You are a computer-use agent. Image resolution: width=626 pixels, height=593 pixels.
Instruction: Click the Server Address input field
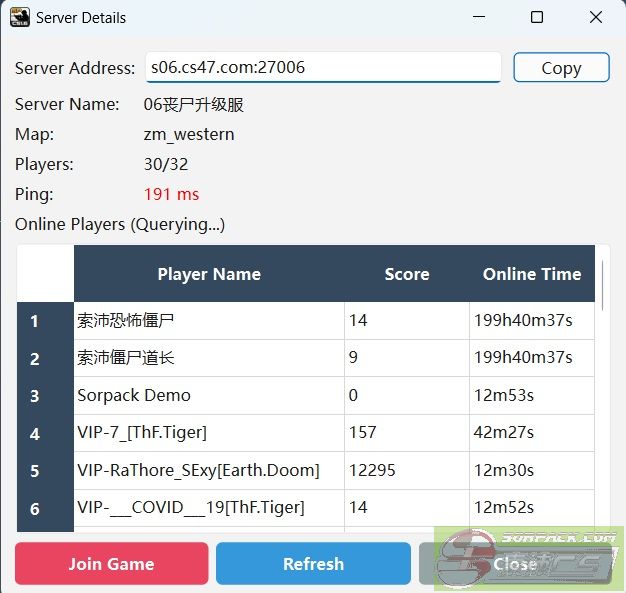click(x=322, y=68)
